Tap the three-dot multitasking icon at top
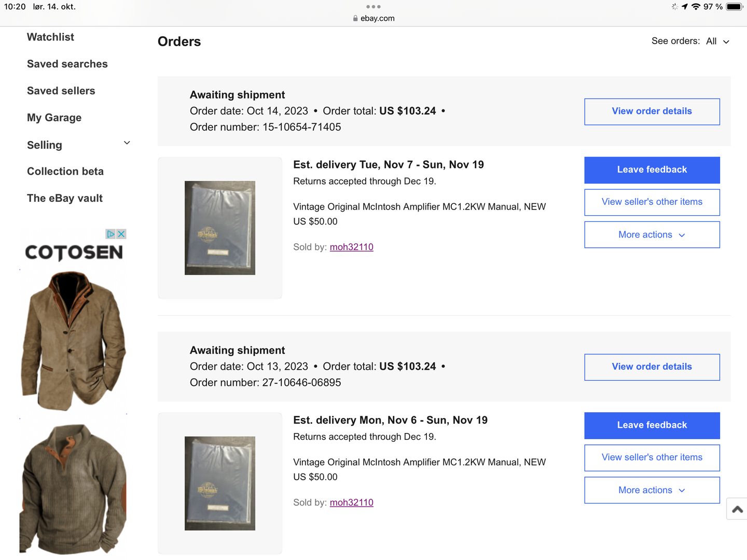 click(374, 7)
